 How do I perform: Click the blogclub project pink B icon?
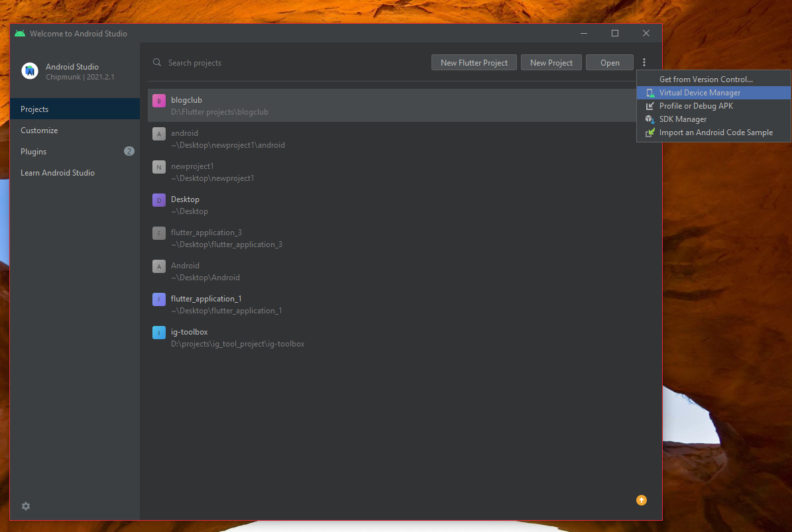coord(159,101)
